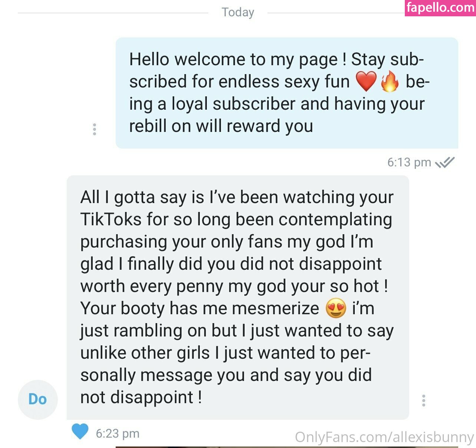Click "Hello welcome to my page" text line
The image size is (476, 448).
(234, 60)
